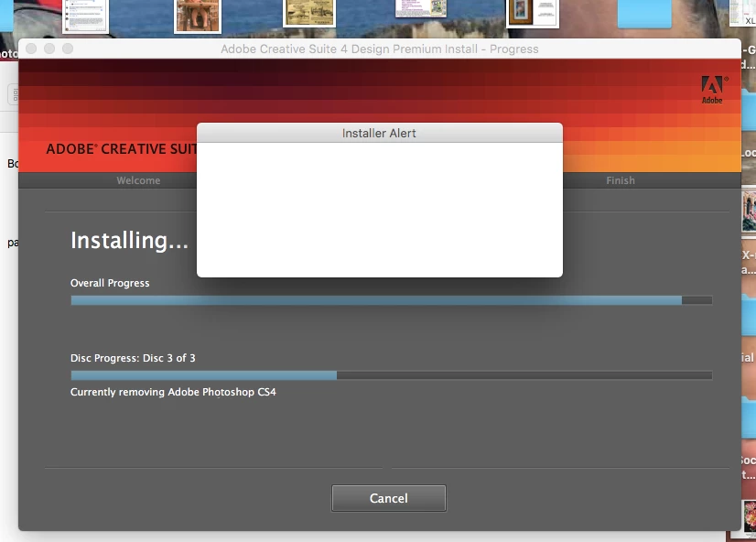Click "Currently removing Adobe Photoshop CS4" status text
This screenshot has width=756, height=542.
173,392
